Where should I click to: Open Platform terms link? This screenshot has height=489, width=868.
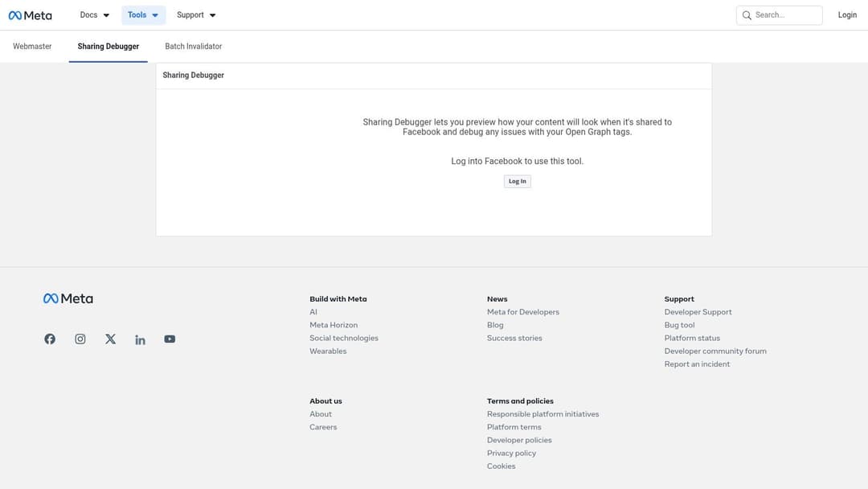coord(514,427)
